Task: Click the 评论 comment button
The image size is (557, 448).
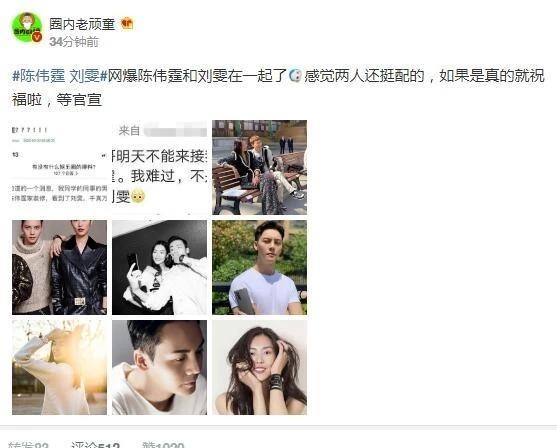Action: 95,445
